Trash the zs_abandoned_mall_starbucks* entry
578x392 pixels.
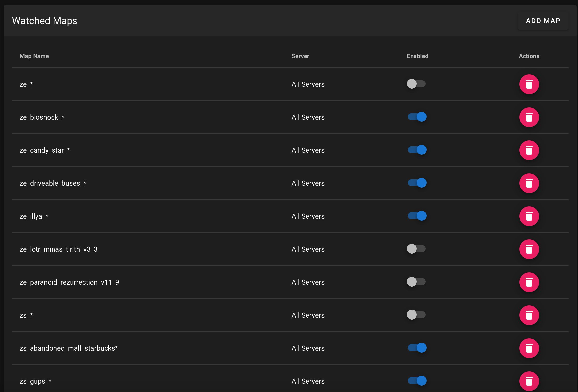pos(529,348)
